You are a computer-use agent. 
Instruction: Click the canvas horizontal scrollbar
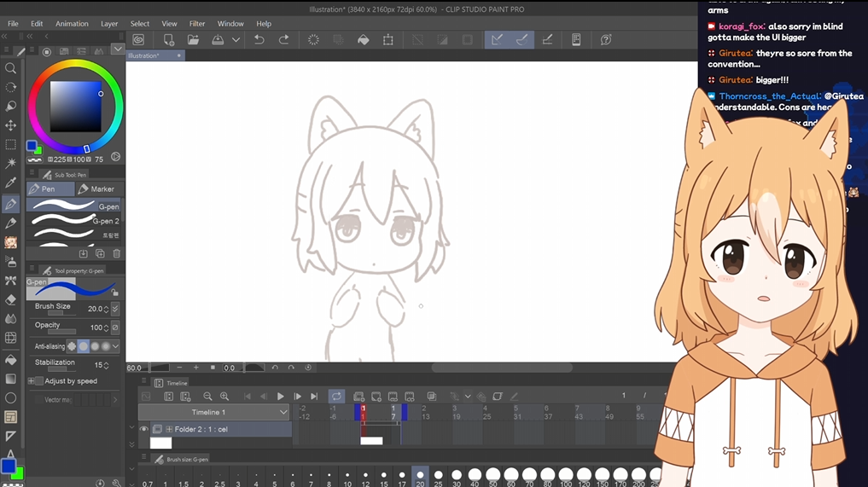pyautogui.click(x=502, y=368)
